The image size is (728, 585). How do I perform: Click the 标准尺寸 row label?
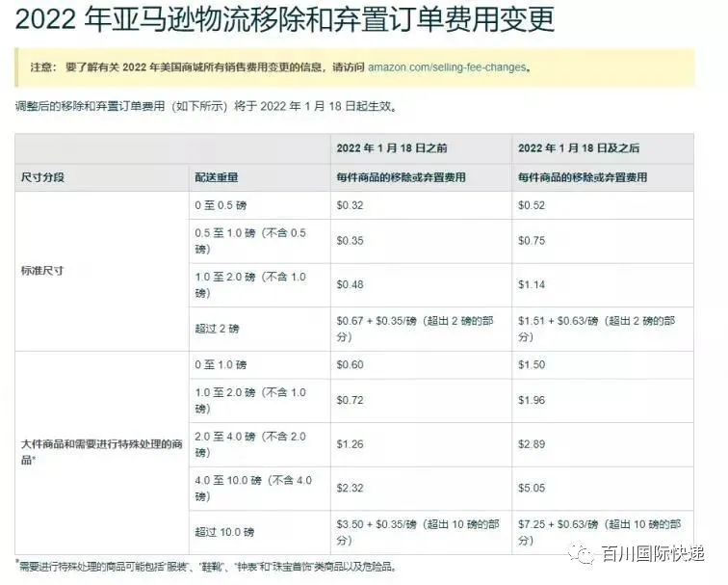click(x=43, y=271)
